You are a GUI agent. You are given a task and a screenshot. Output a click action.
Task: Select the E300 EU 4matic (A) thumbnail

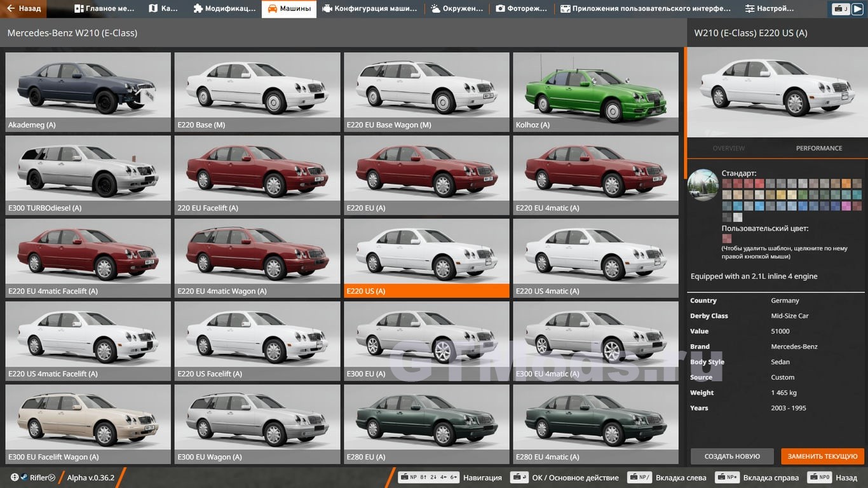point(596,341)
